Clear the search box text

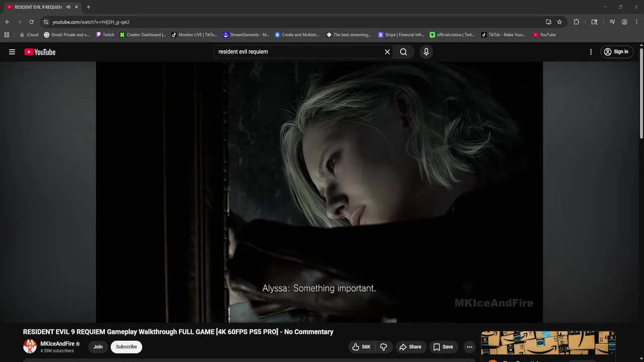click(387, 52)
